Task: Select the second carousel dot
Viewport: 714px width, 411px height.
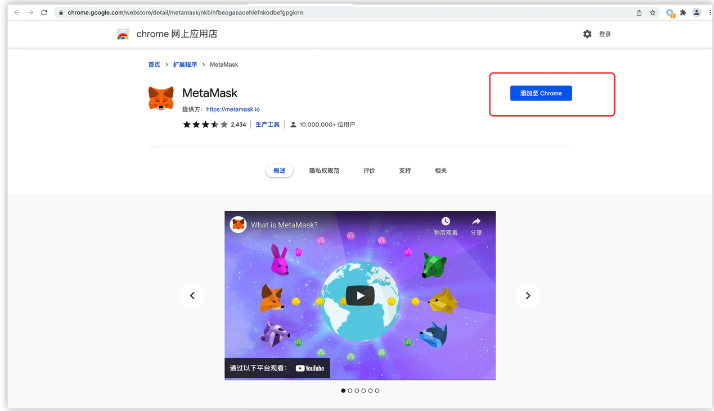Action: (x=350, y=391)
